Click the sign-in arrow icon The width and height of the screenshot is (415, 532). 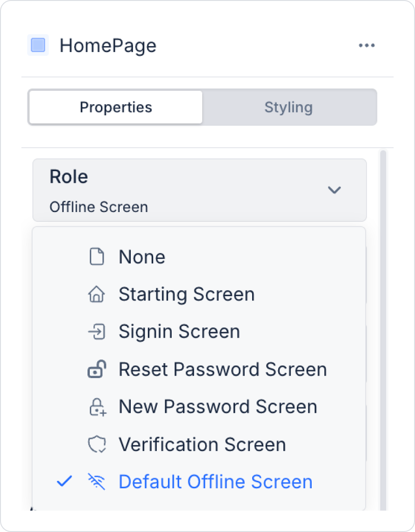96,332
